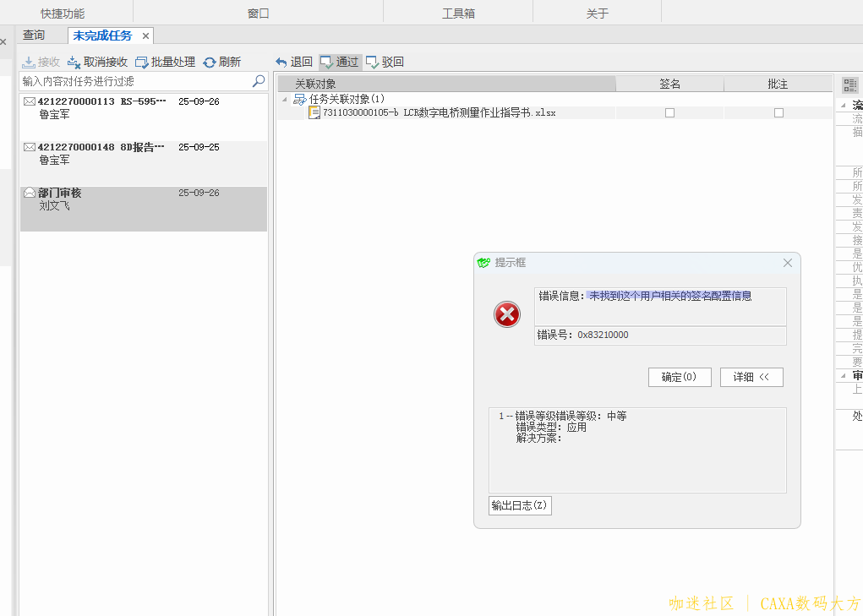Toggle 批注 checkbox for LCR xlsx file
Screen dimensions: 863x616
pos(778,113)
